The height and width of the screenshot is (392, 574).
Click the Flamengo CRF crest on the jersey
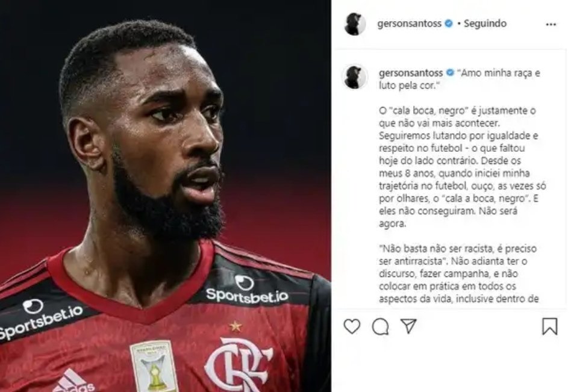(238, 364)
